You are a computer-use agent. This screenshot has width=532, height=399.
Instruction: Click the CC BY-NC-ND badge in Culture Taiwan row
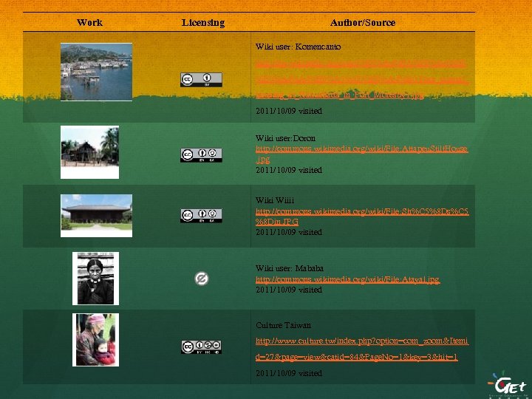point(201,347)
